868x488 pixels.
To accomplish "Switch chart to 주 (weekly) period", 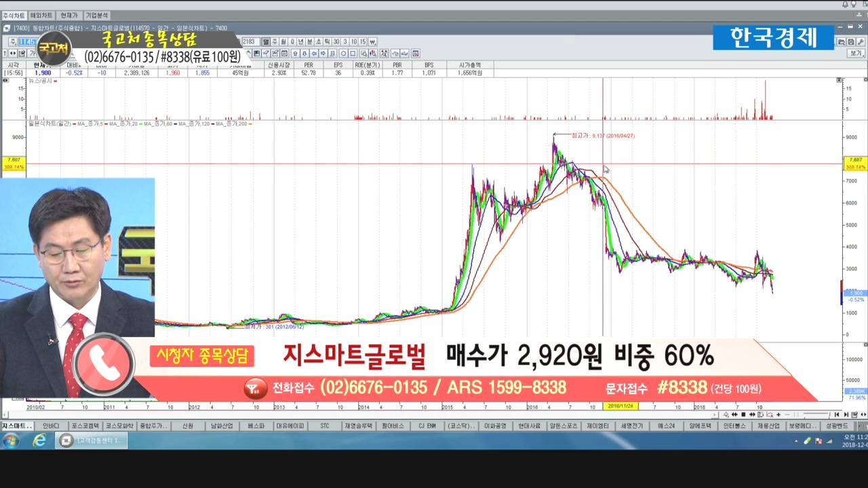I will click(275, 41).
